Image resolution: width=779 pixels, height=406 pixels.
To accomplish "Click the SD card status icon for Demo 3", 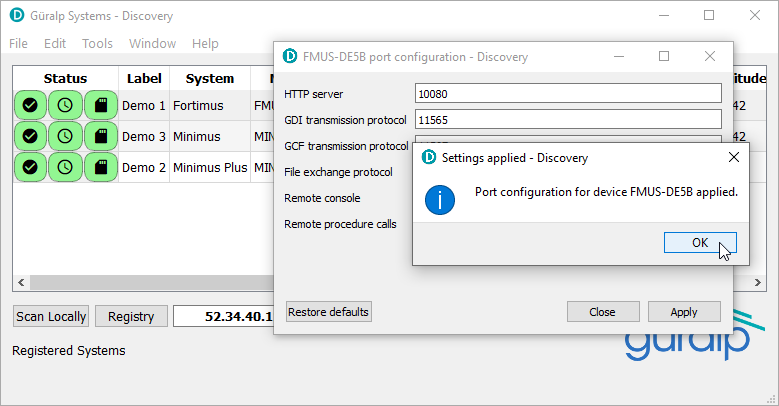I will pyautogui.click(x=101, y=136).
